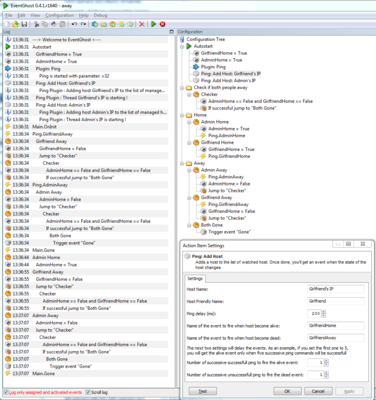This screenshot has width=376, height=400.
Task: Click the red Stop icon in toolbar
Action: 162,24
